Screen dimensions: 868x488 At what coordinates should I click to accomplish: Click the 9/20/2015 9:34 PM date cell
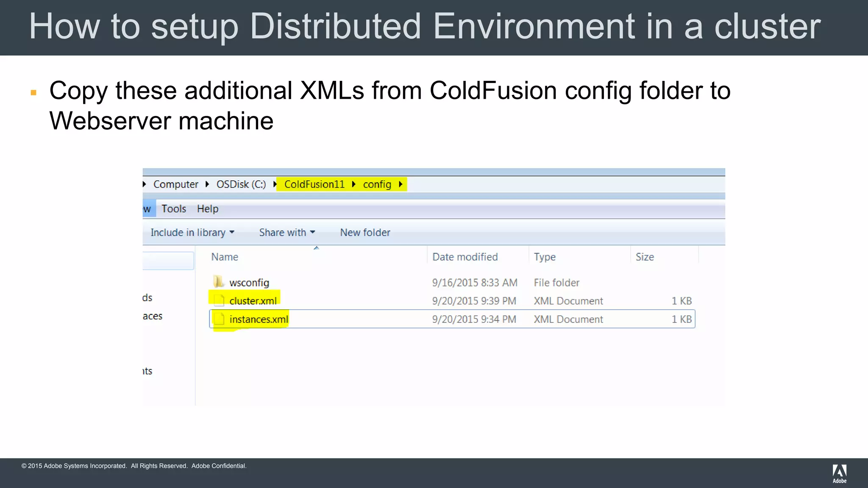(474, 319)
